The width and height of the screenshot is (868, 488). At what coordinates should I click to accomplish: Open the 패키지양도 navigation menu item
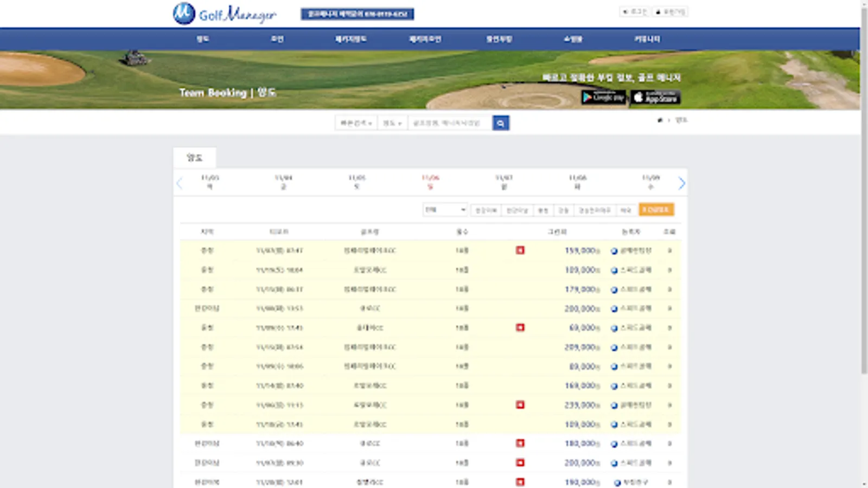click(351, 39)
